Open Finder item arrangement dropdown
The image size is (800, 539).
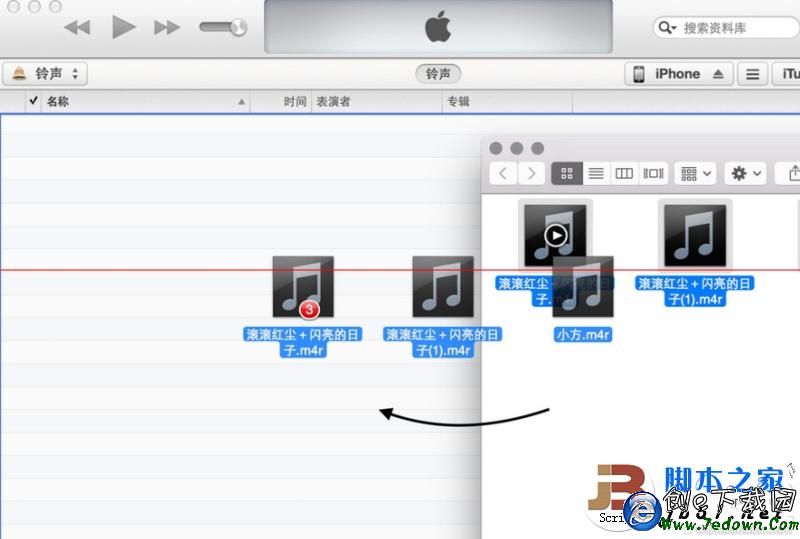click(x=695, y=174)
